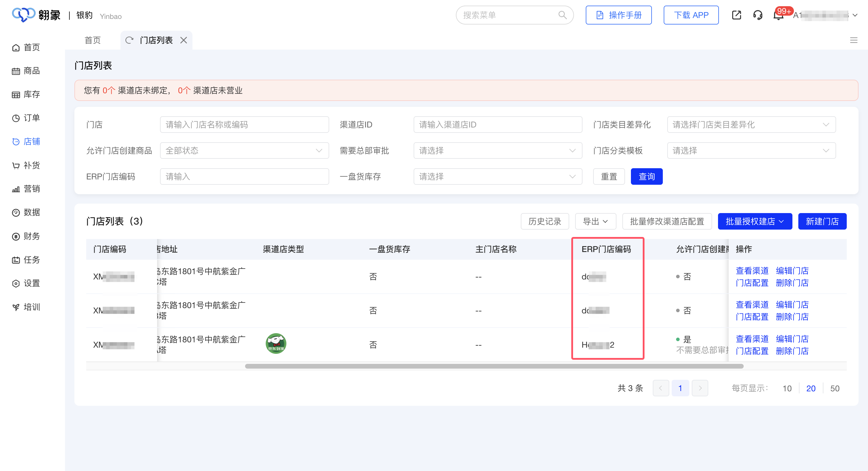Screen dimensions: 868x471
Task: Select the 门店列表 tab
Action: coord(156,40)
